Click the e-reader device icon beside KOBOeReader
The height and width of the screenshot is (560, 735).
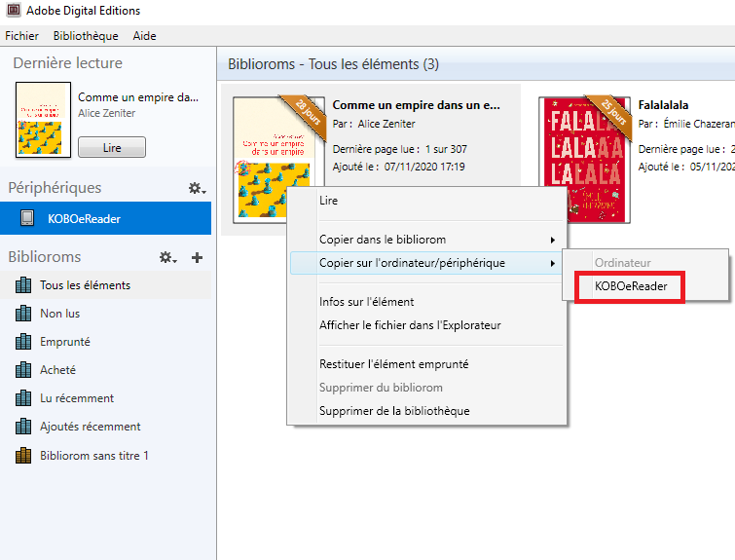27,218
